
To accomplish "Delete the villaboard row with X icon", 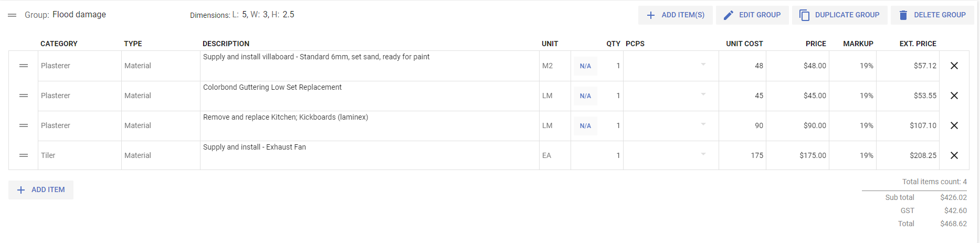I will pyautogui.click(x=954, y=66).
